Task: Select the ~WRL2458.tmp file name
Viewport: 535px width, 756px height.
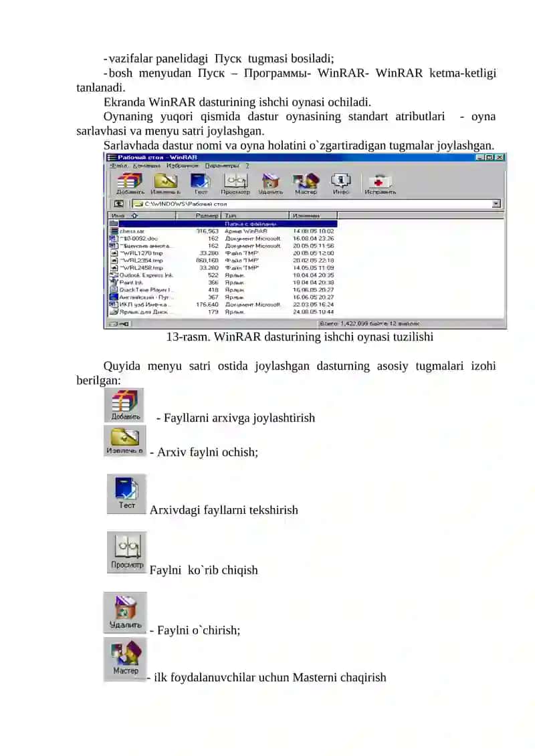Action: click(x=141, y=267)
